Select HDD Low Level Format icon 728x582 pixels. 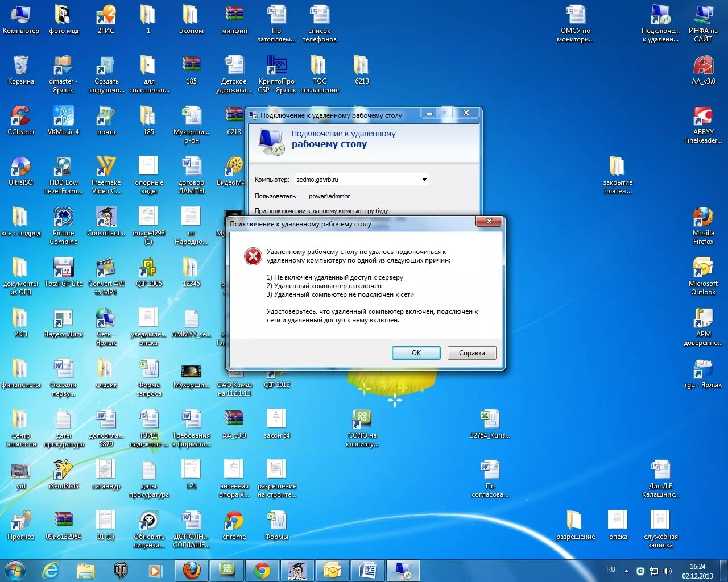point(63,175)
